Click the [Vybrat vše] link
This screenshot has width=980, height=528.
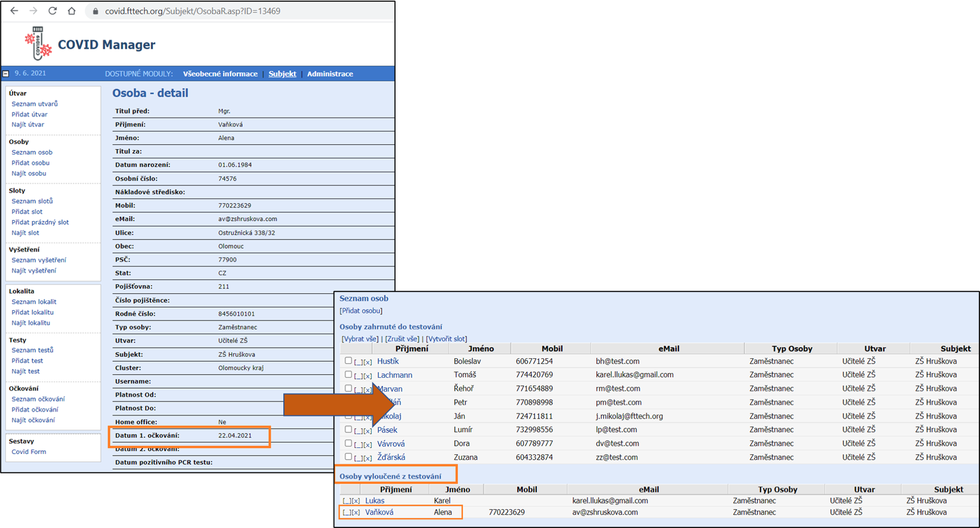click(x=360, y=339)
